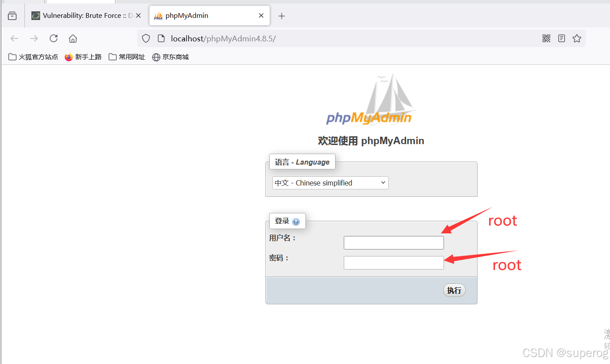Switch to Vulnerability: Brute Force tab
This screenshot has width=610, height=364.
[86, 16]
